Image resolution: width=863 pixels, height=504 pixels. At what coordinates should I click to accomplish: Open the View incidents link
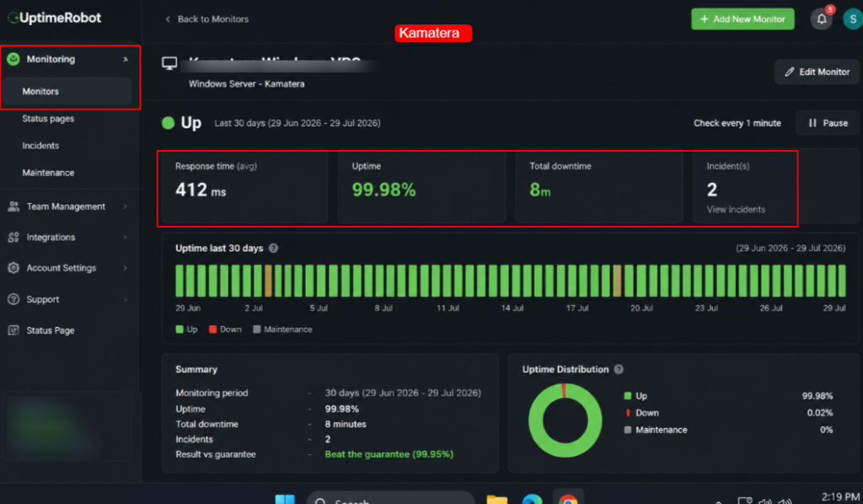[x=736, y=210]
